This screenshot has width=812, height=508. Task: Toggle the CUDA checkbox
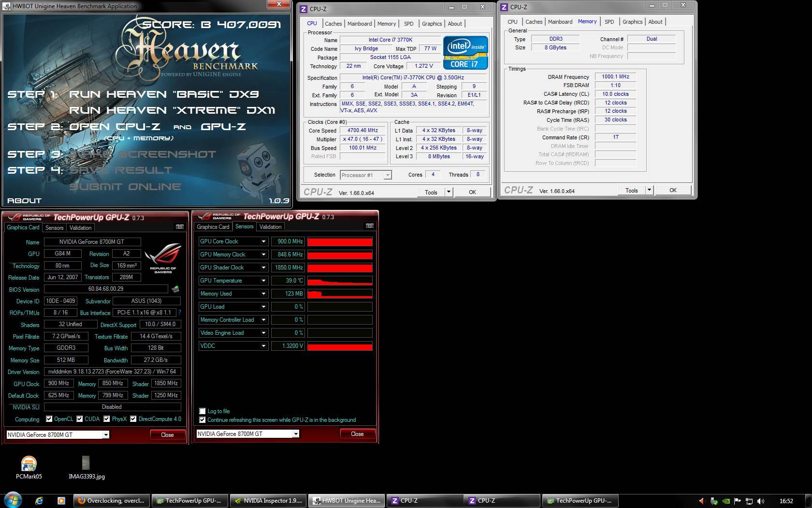tap(79, 419)
